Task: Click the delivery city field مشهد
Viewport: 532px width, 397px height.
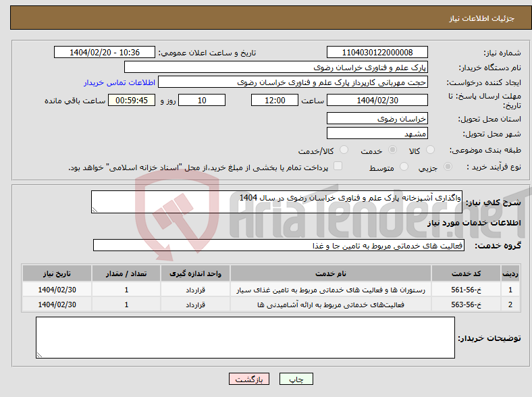Action: coord(377,133)
